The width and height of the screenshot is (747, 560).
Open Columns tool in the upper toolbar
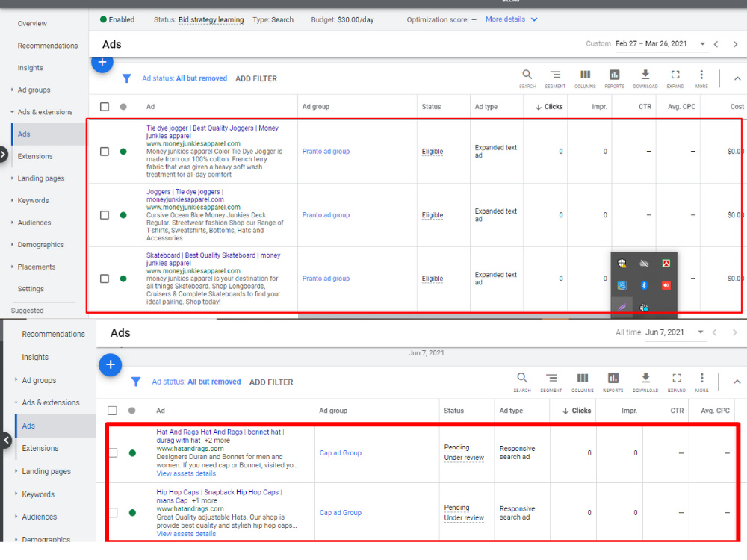585,78
